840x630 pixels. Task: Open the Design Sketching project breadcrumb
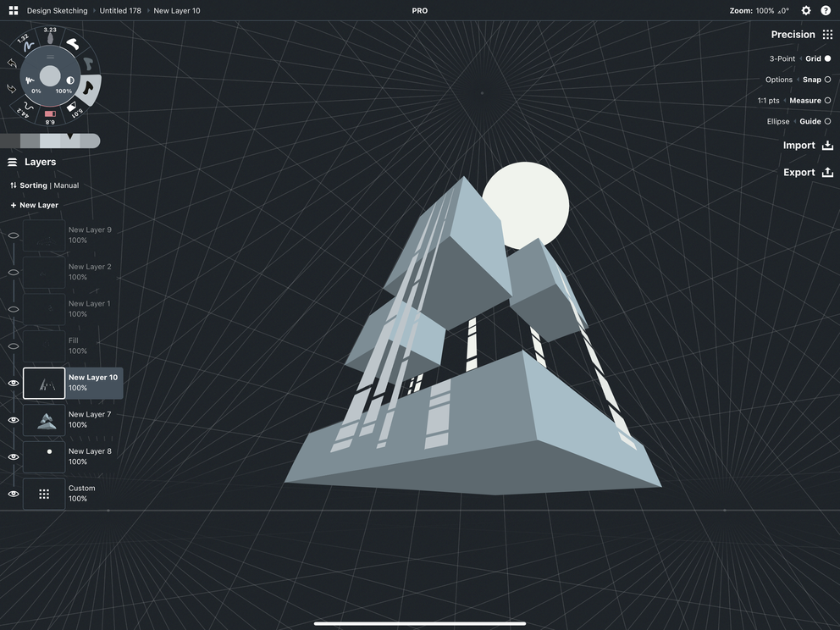pos(56,10)
